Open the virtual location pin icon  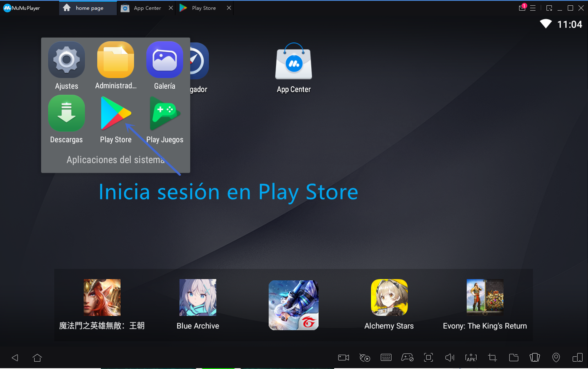pos(556,358)
